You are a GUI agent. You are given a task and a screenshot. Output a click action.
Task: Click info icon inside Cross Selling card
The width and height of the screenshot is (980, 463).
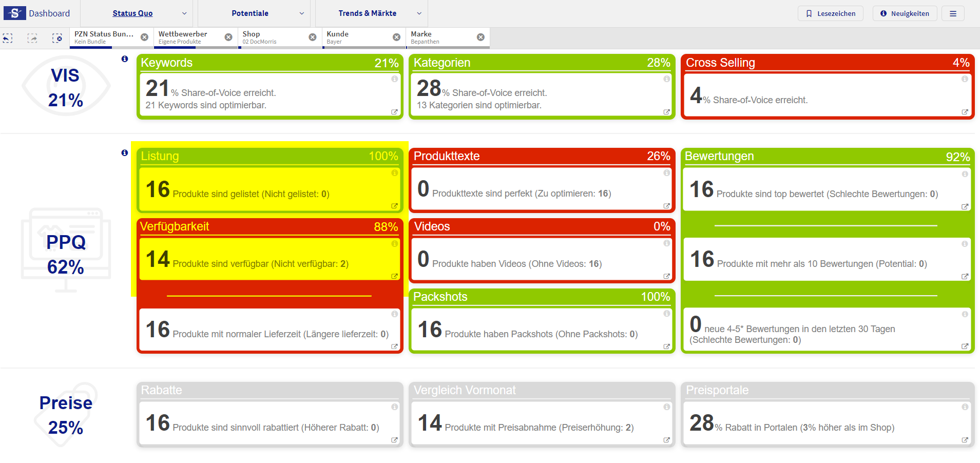tap(965, 79)
